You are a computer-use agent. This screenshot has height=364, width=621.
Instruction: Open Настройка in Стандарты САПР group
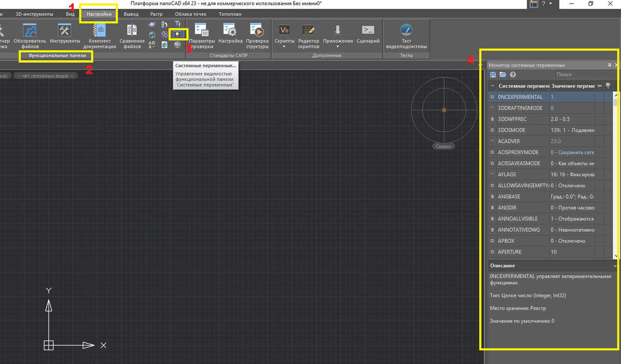pyautogui.click(x=230, y=33)
